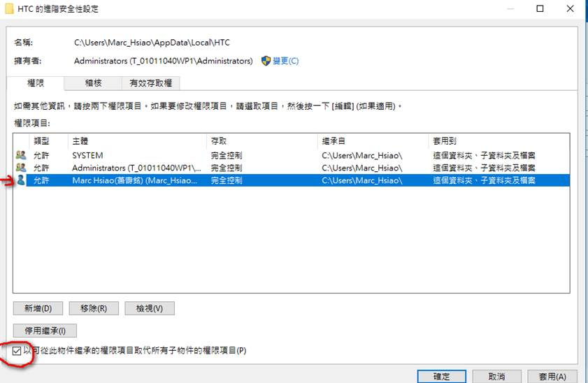Select the Marc Hsiao principal entry
Screen dimensions: 588x383
pyautogui.click(x=135, y=180)
